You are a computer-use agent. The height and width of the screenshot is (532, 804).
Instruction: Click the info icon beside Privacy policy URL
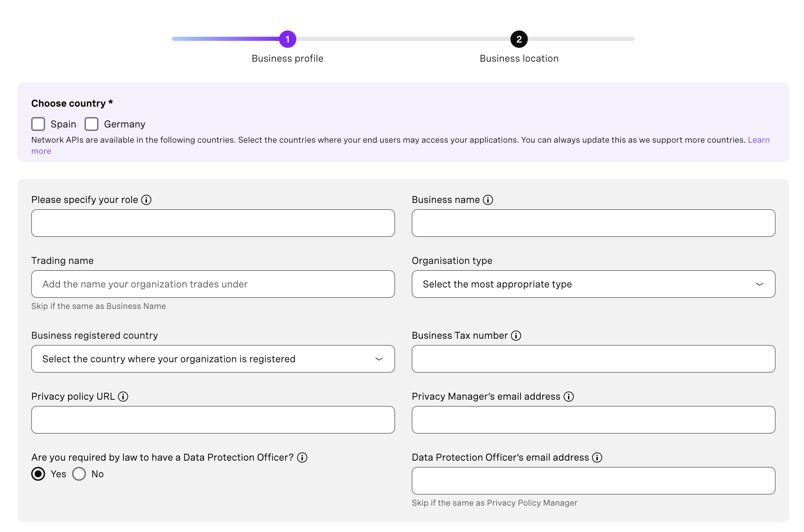tap(123, 396)
